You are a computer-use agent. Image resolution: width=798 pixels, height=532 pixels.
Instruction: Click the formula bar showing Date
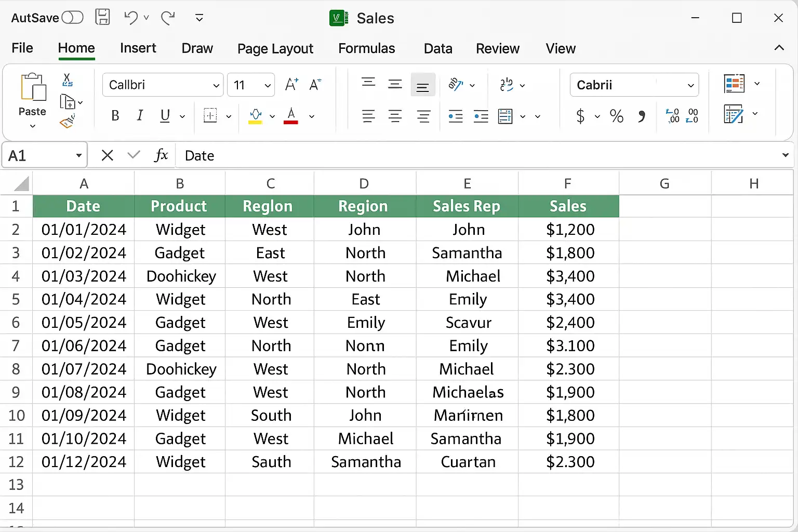point(468,155)
